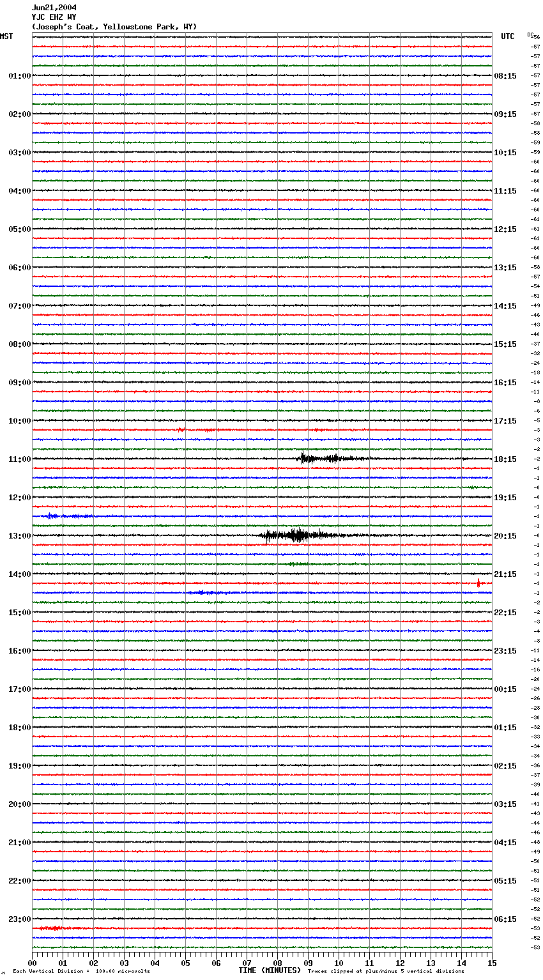The width and height of the screenshot is (543, 980).
Task: Click the Joseph's Coat, Yellowstone Park location title
Action: click(114, 27)
